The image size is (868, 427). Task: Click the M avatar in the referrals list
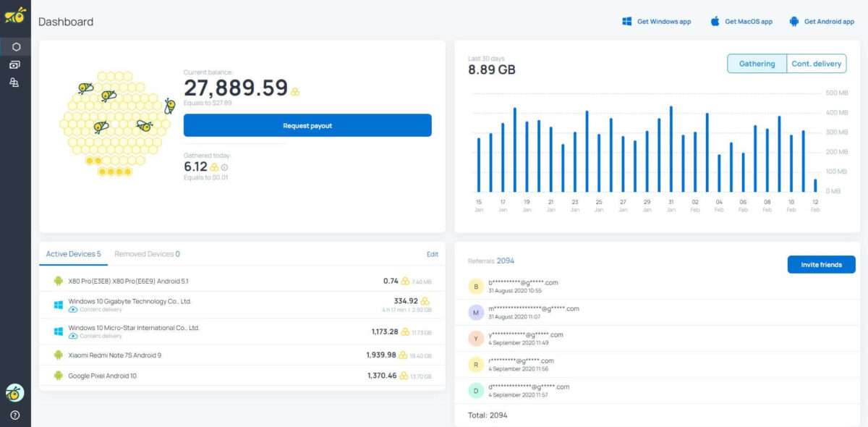point(476,313)
